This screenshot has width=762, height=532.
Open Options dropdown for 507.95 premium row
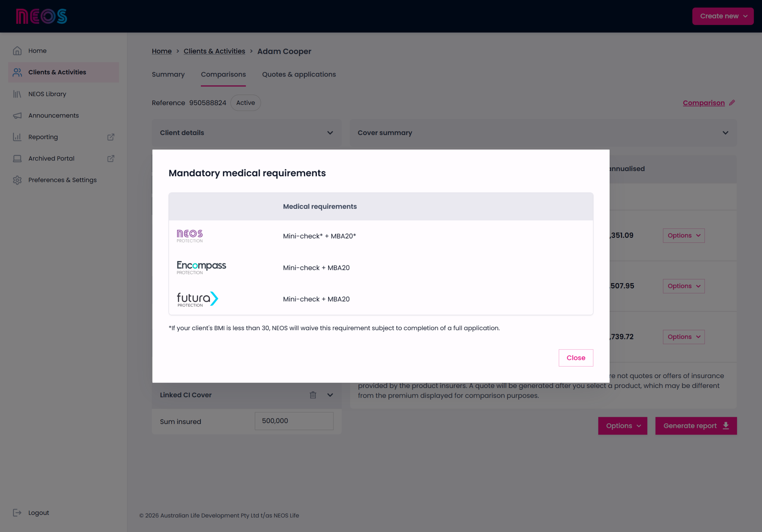684,286
